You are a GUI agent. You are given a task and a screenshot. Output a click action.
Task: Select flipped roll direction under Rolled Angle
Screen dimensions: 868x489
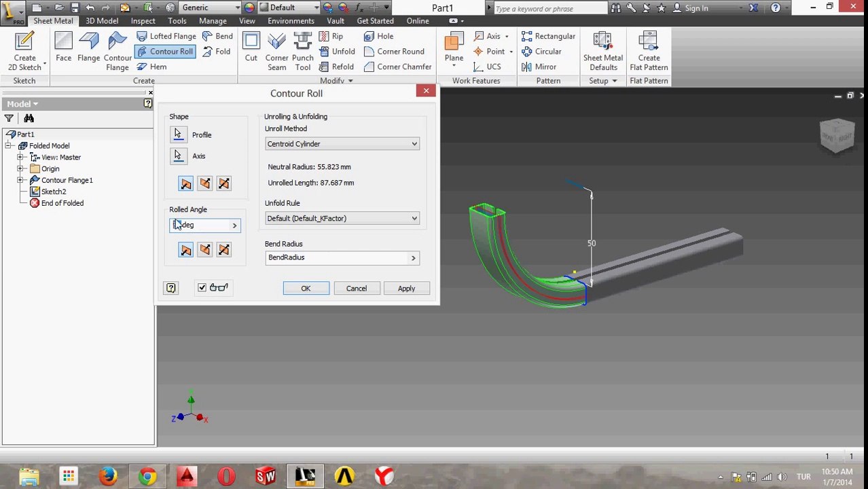coord(204,250)
